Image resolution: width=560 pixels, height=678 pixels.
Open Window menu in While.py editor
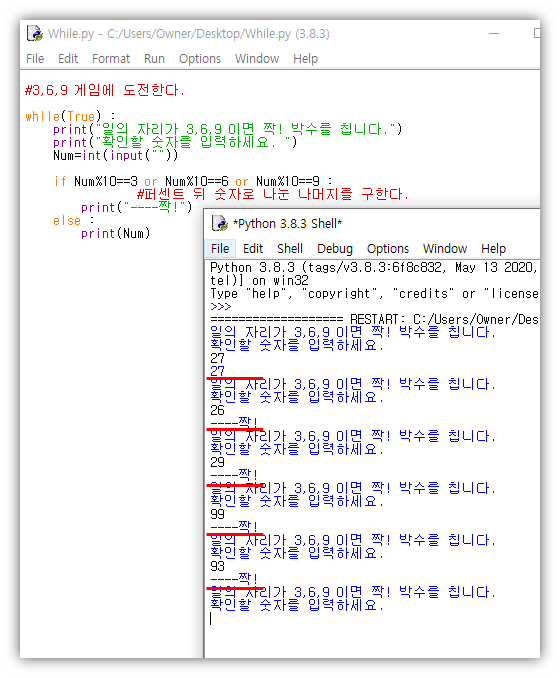257,58
